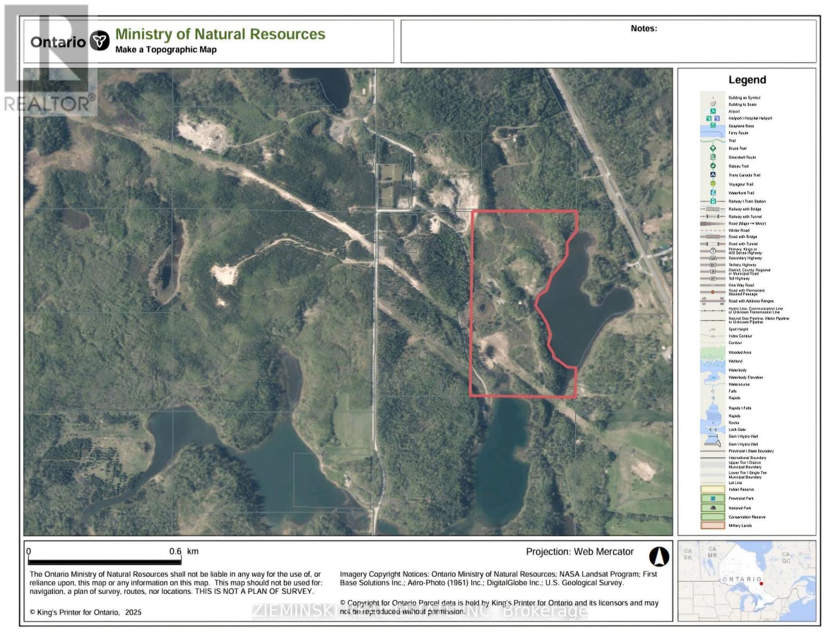Screen dimensions: 840x642
Task: Click the King's Printer for Ontario 2025 copyright
Action: coord(86,612)
